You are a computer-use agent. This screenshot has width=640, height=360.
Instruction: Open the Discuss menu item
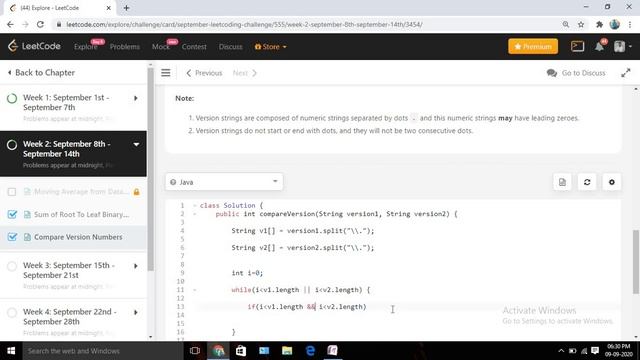[x=230, y=47]
